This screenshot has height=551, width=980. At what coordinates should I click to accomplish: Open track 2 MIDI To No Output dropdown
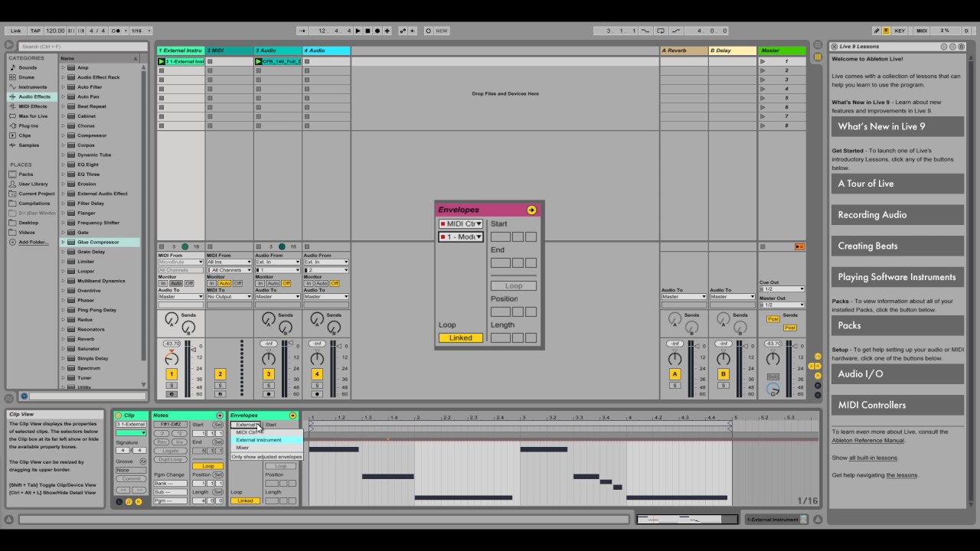coord(229,296)
